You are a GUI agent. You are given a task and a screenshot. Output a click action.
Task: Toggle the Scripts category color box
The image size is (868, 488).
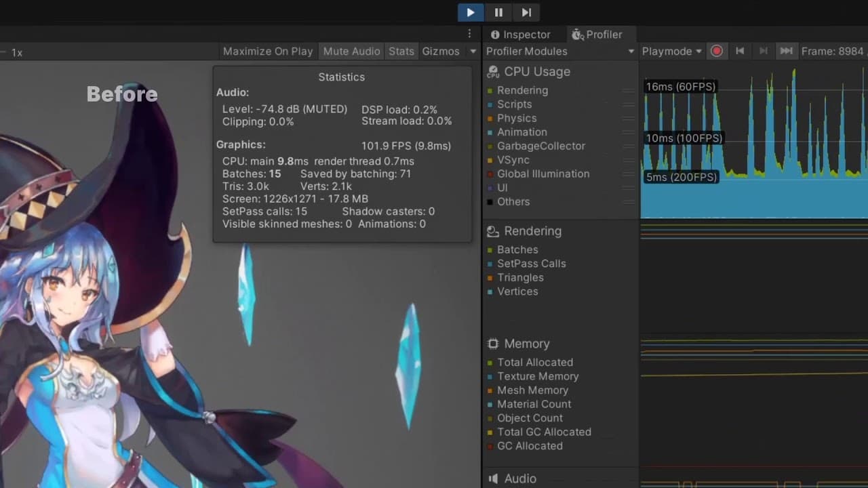click(x=490, y=105)
